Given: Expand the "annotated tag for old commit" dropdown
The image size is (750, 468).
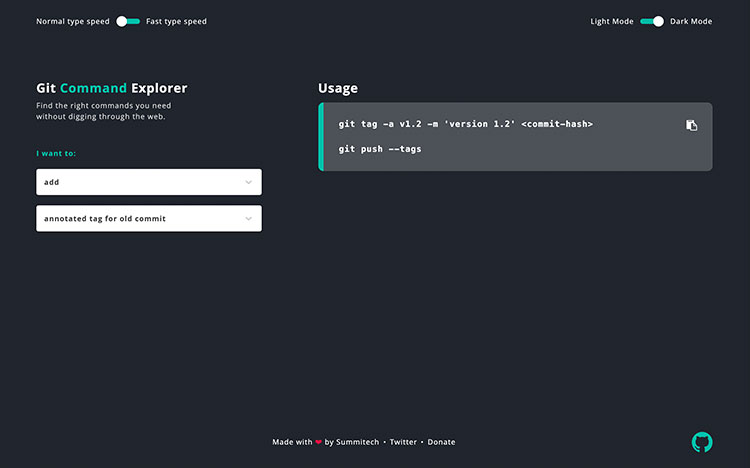Looking at the screenshot, I should 148,218.
